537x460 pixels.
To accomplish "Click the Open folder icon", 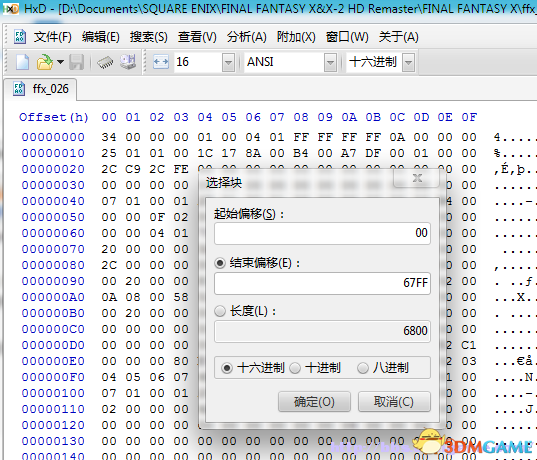I will (45, 62).
